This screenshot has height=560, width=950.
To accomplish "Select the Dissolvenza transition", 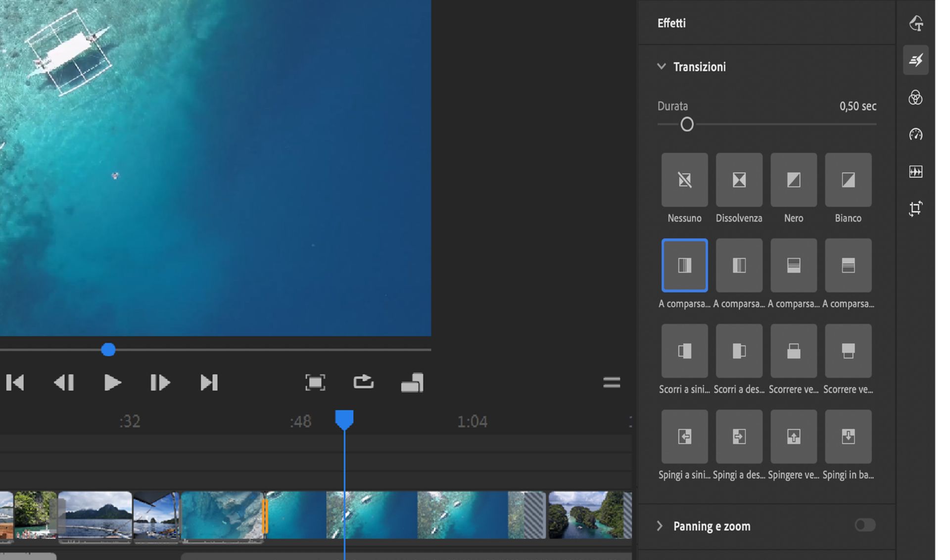I will (739, 180).
